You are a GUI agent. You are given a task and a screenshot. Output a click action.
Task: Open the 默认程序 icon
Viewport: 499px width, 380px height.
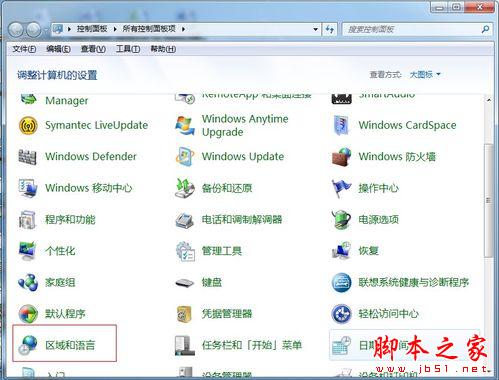tap(28, 314)
